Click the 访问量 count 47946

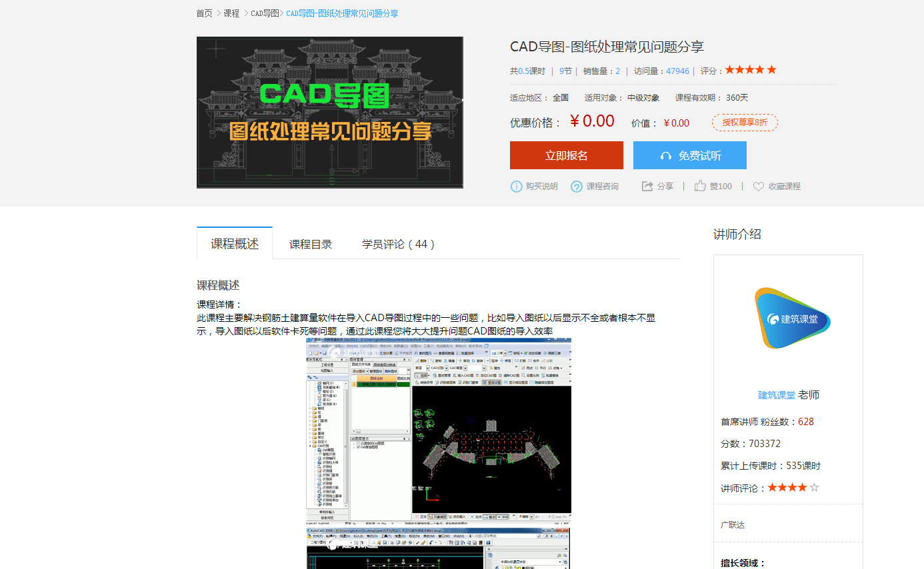point(677,71)
